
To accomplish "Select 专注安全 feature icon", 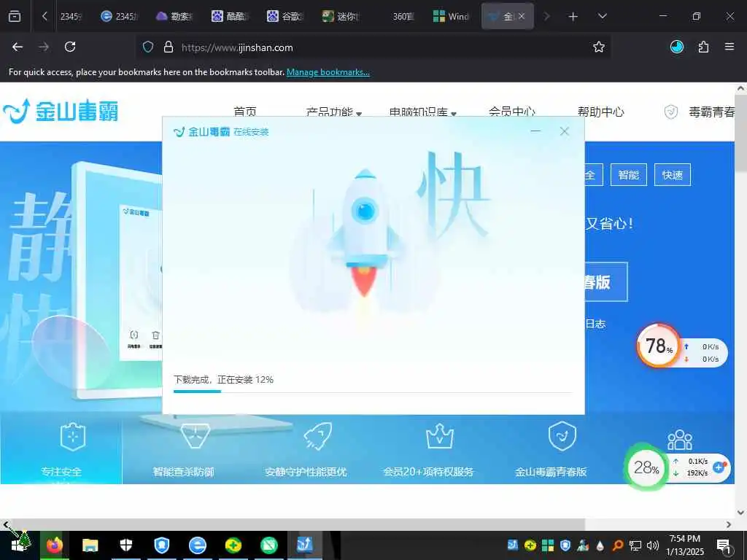I will click(73, 436).
